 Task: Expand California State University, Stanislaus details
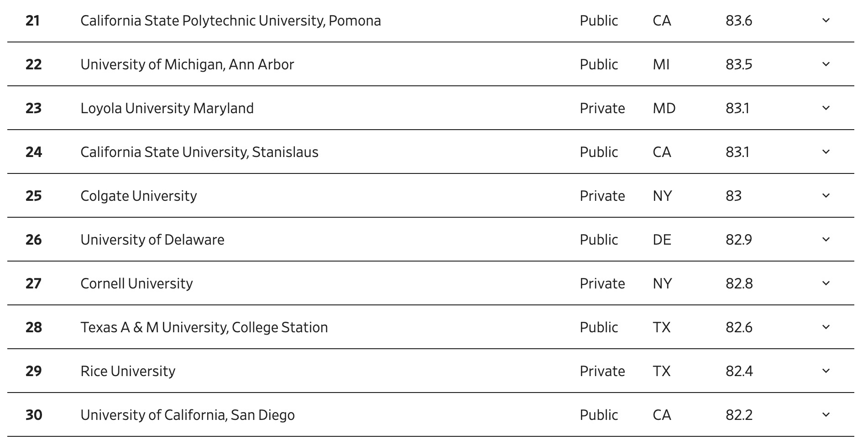[826, 152]
